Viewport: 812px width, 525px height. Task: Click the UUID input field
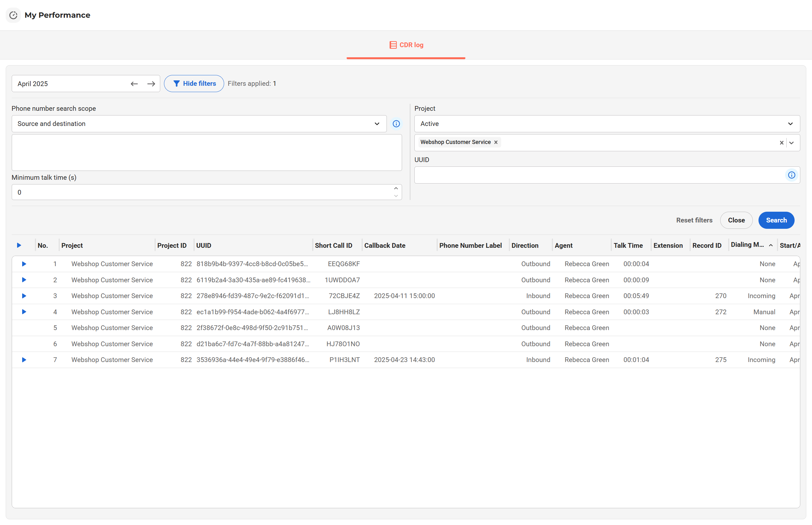[607, 175]
